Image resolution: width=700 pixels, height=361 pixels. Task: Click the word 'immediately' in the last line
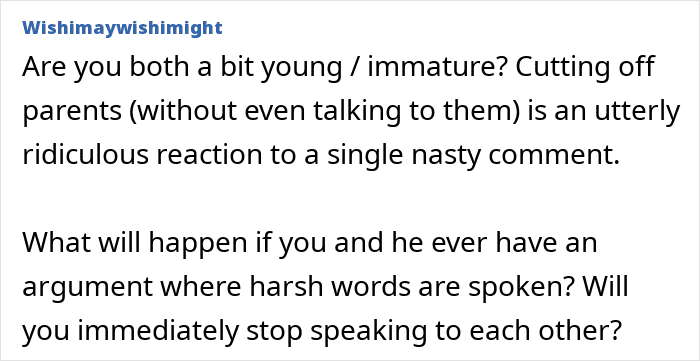click(158, 332)
